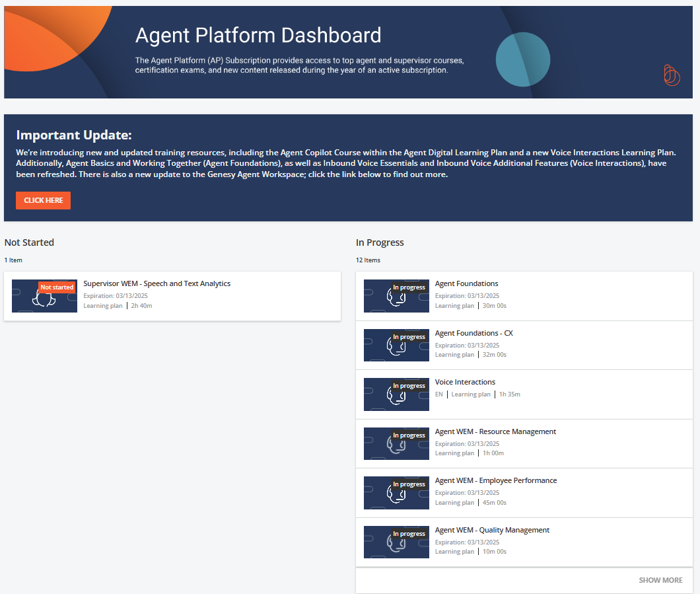Click the In progress badge on Agent Foundations

coord(409,287)
